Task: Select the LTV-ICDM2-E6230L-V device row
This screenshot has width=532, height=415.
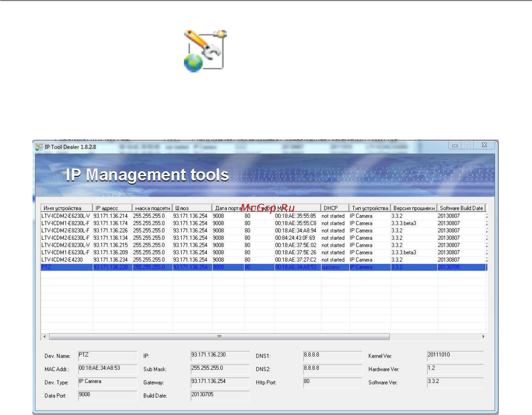Action: coord(264,216)
